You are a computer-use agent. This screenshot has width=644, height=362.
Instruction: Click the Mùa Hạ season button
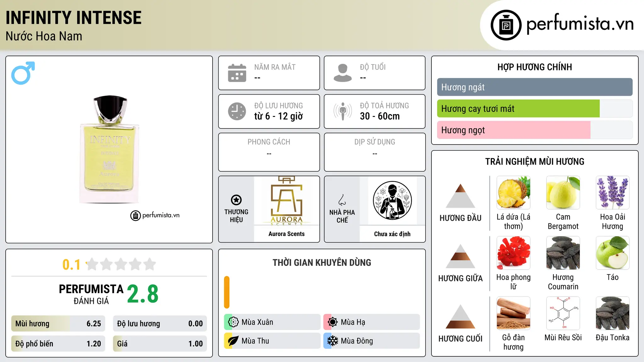pos(372,322)
